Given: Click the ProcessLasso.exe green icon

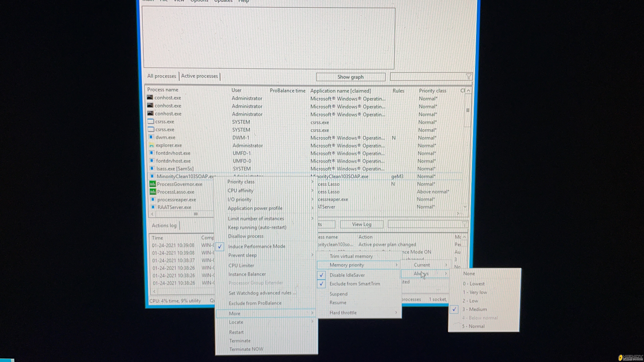Looking at the screenshot, I should coord(153,192).
